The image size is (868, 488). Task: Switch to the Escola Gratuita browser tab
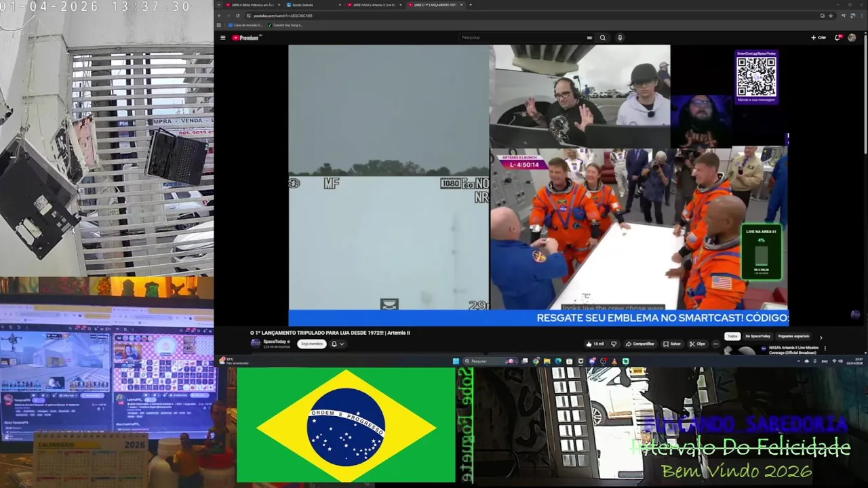click(x=313, y=5)
